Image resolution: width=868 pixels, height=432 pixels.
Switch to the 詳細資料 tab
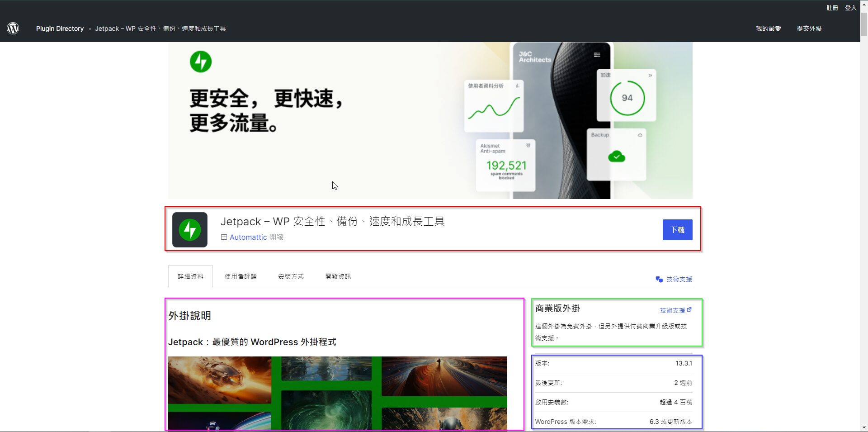(190, 276)
